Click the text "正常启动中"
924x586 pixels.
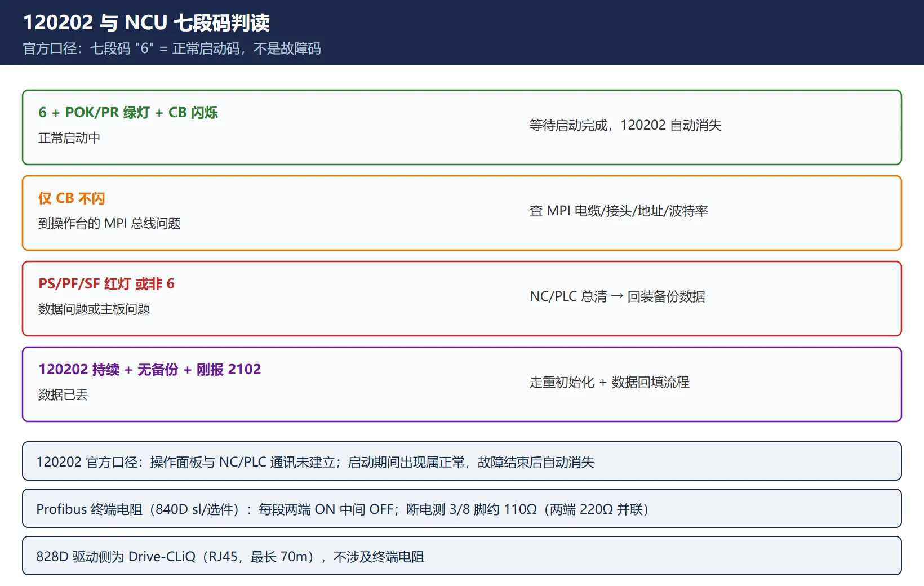click(69, 138)
